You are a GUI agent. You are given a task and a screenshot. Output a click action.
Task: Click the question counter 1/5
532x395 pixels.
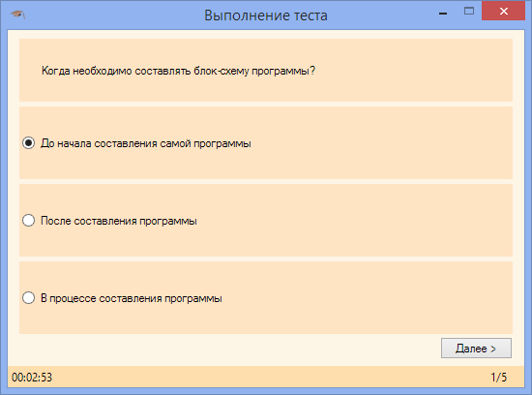point(499,378)
